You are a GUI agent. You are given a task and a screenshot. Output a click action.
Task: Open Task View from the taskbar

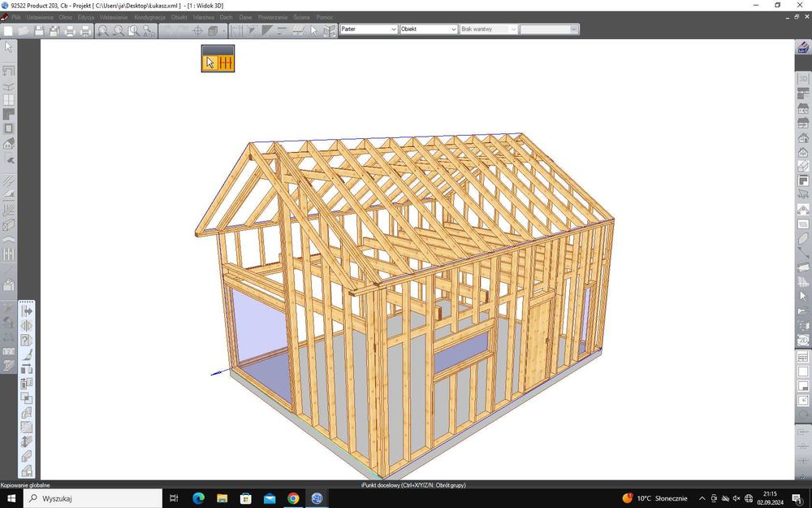174,498
